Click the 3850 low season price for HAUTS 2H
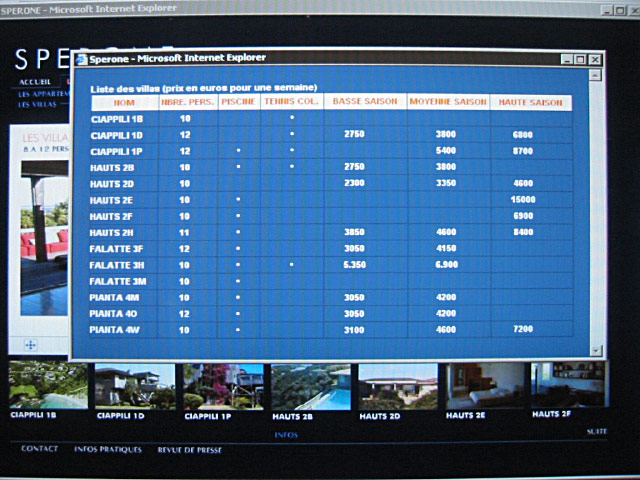Screen dimensions: 640x480 (x=354, y=232)
